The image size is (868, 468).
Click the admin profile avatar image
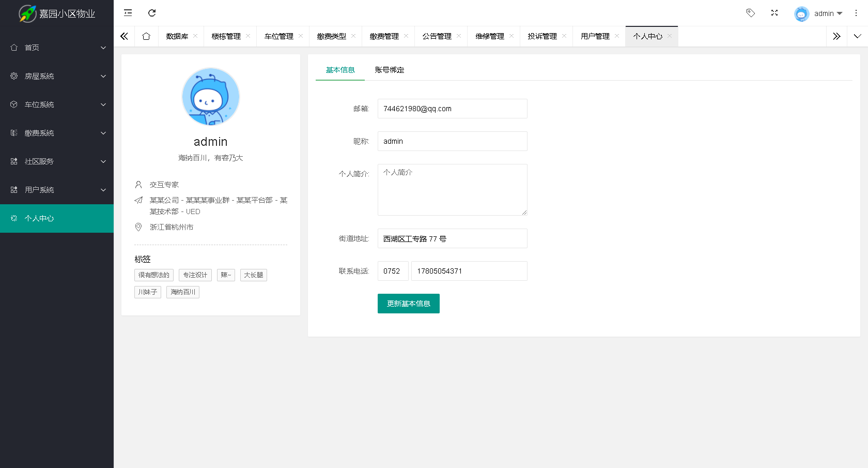pyautogui.click(x=210, y=97)
